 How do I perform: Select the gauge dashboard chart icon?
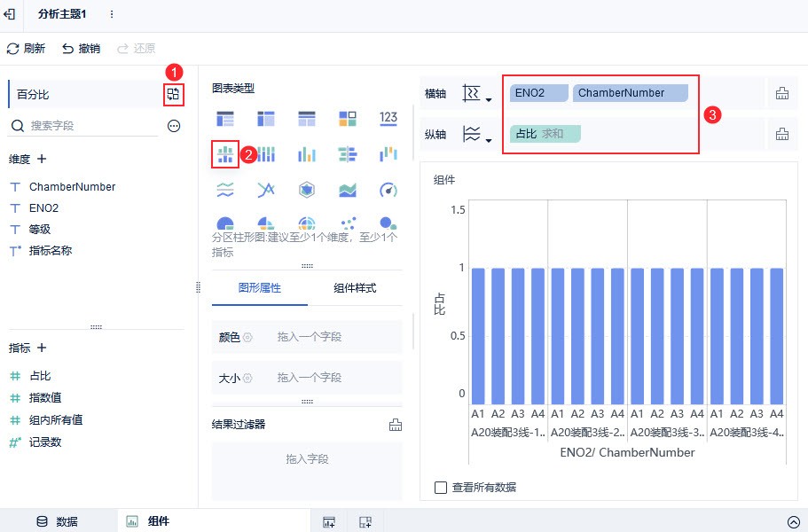pyautogui.click(x=388, y=190)
